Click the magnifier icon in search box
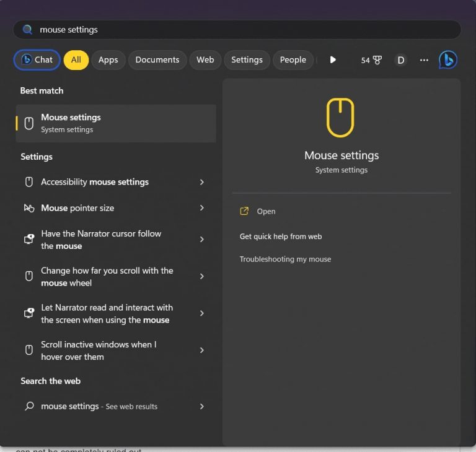 point(27,30)
